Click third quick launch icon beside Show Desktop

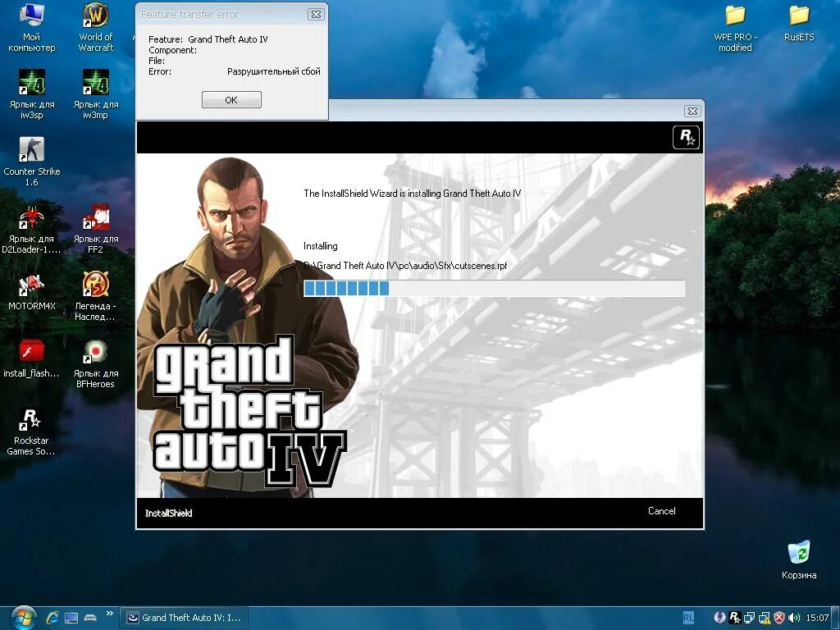pos(90,618)
